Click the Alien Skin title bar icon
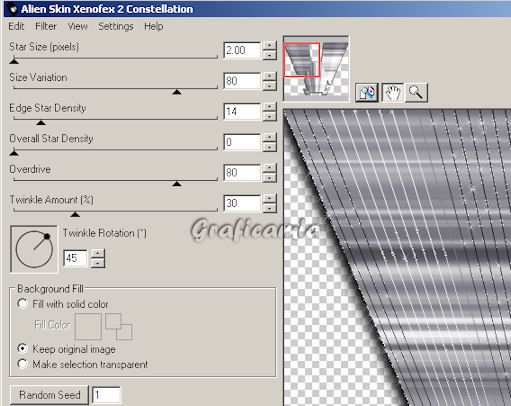The width and height of the screenshot is (511, 406). tap(13, 9)
